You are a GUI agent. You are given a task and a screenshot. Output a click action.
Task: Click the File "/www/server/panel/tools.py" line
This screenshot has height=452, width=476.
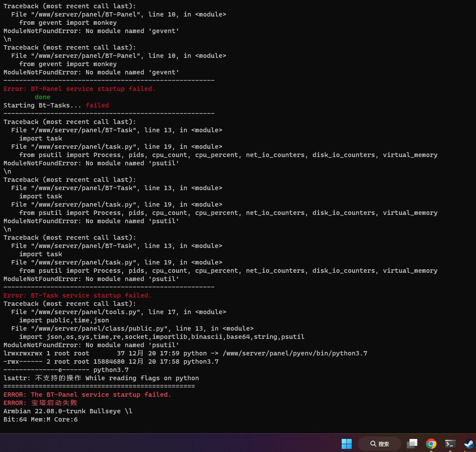pyautogui.click(x=119, y=312)
